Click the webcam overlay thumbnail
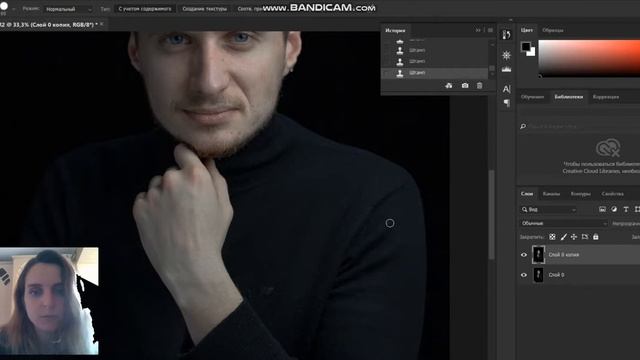Screen dimensions: 640x360 [x=49, y=301]
